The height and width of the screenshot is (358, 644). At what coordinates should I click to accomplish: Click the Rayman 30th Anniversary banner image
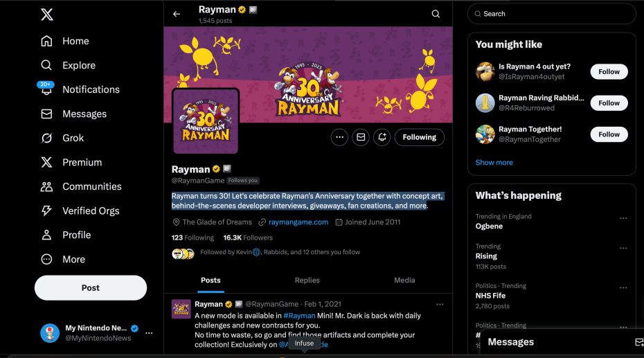pos(308,75)
